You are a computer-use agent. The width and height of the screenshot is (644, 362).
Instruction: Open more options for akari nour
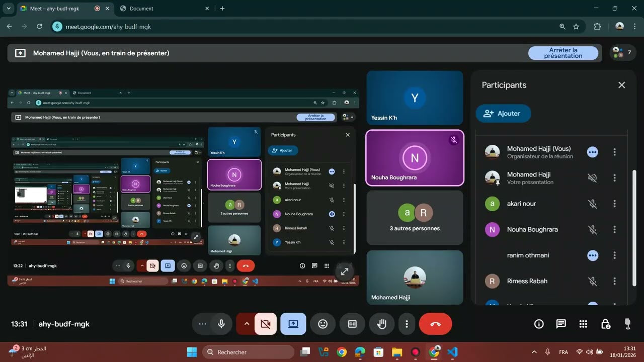(x=614, y=204)
